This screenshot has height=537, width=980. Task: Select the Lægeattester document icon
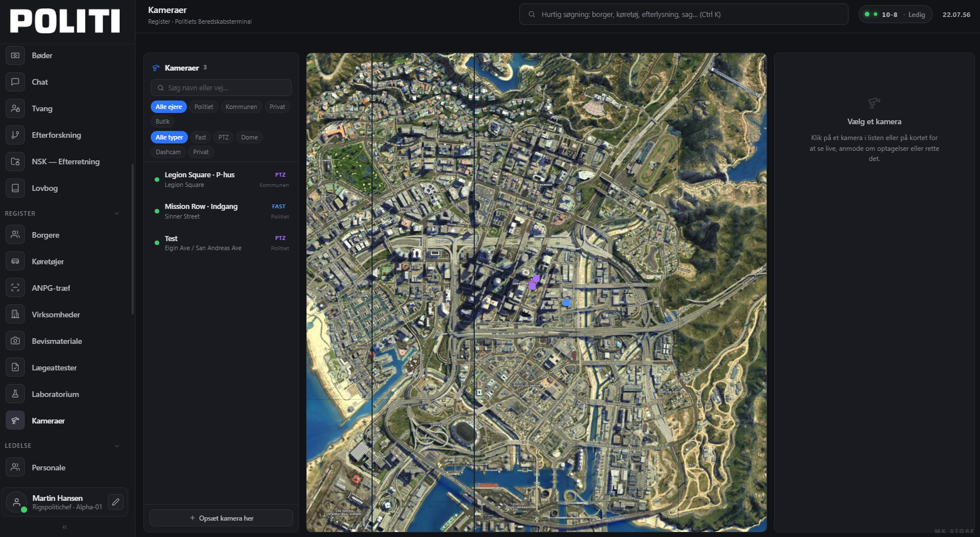click(x=15, y=367)
